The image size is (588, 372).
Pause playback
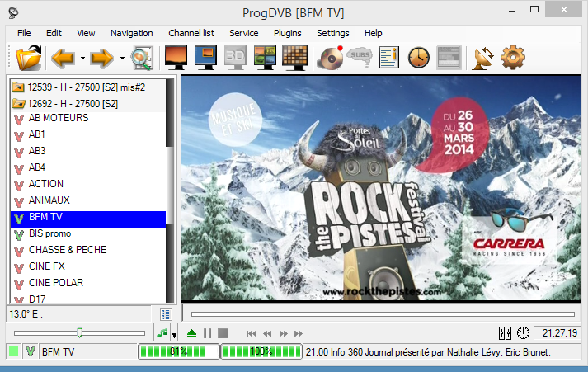[x=207, y=333]
